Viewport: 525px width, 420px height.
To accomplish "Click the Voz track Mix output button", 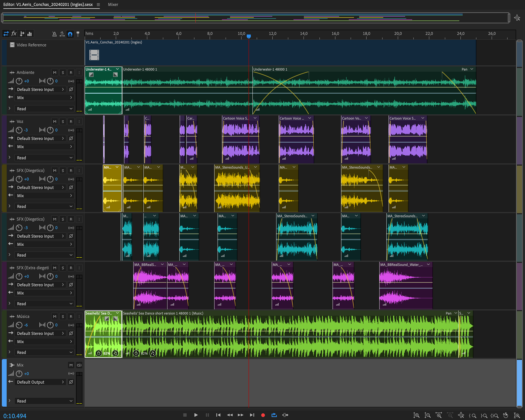I will 44,147.
